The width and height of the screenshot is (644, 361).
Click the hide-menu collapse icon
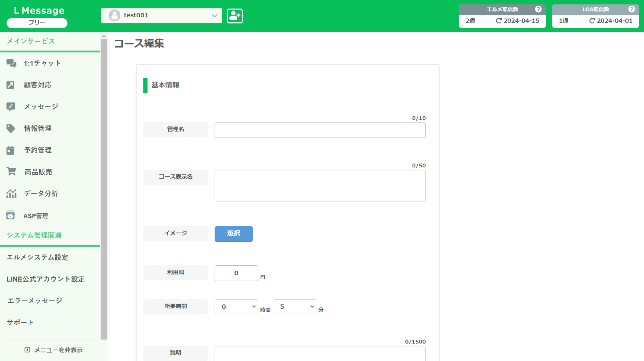pos(27,350)
